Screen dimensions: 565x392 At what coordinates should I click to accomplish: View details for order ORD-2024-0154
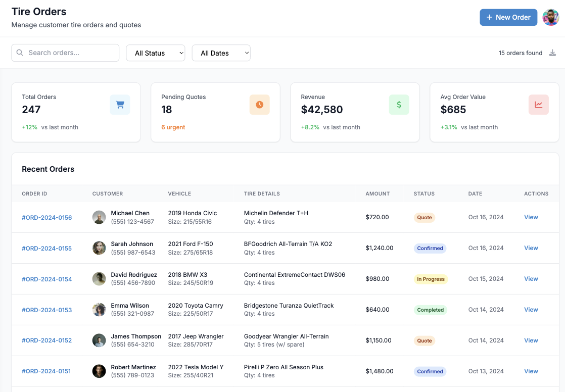tap(531, 279)
